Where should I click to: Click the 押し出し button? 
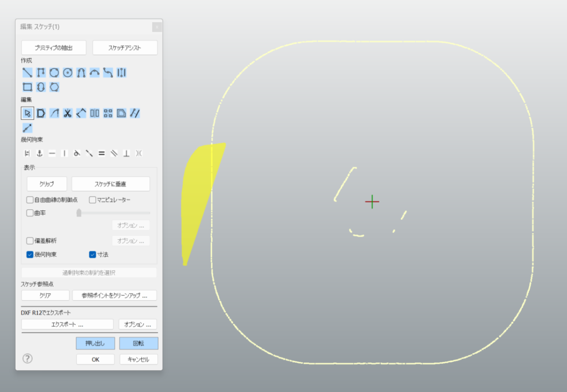click(95, 343)
